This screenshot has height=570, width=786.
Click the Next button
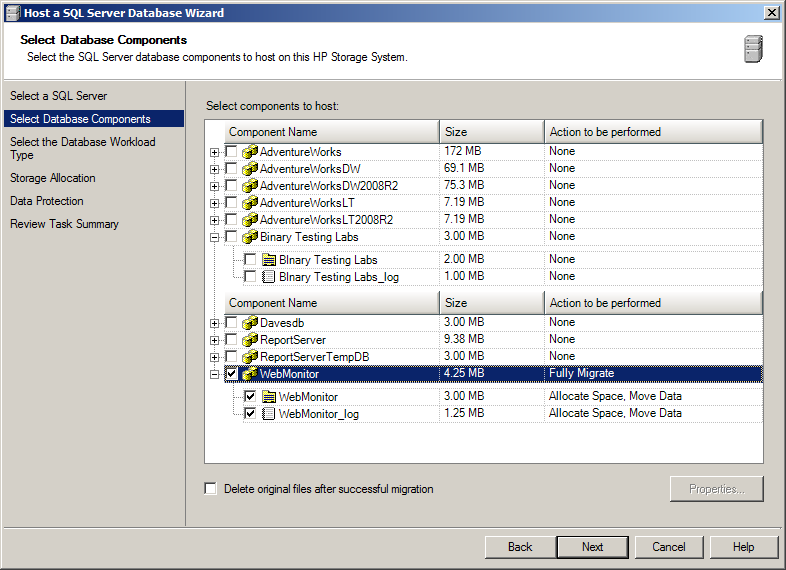click(x=593, y=547)
